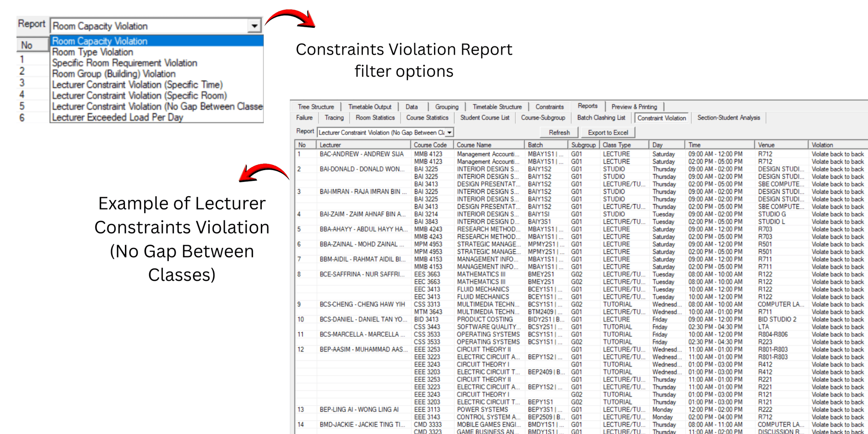Open the Course-Subgroup sub-tab
The width and height of the screenshot is (868, 434).
coord(543,118)
